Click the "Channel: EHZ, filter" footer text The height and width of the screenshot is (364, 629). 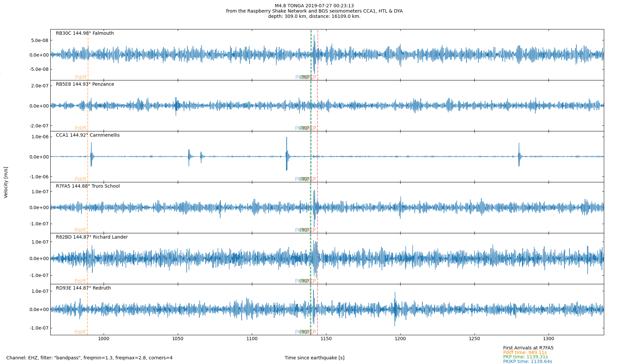pyautogui.click(x=89, y=358)
